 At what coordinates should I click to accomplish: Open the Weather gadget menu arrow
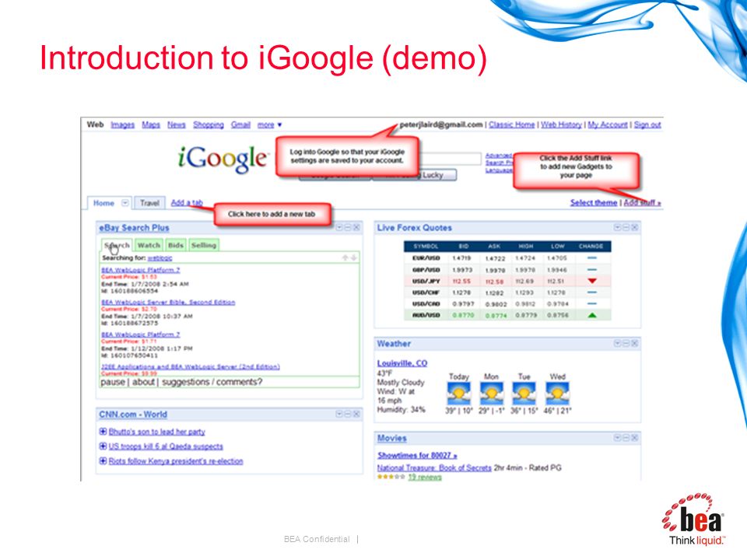tap(617, 343)
